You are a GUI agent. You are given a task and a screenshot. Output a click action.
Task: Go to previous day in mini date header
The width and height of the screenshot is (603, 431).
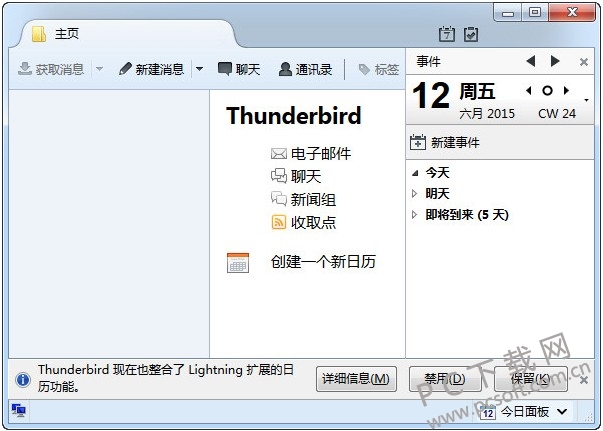pos(529,91)
